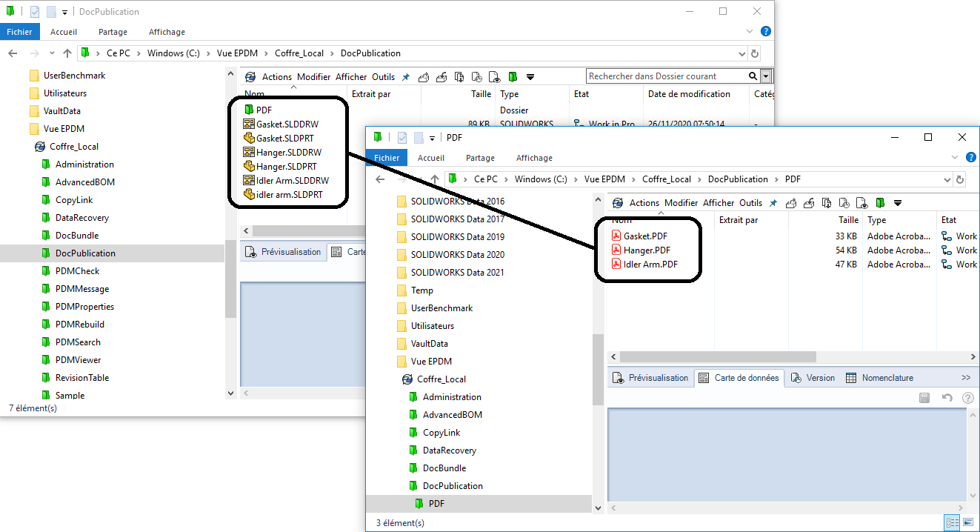The width and height of the screenshot is (980, 532).
Task: Click the get latest version icon in PDF window
Action: tap(826, 203)
